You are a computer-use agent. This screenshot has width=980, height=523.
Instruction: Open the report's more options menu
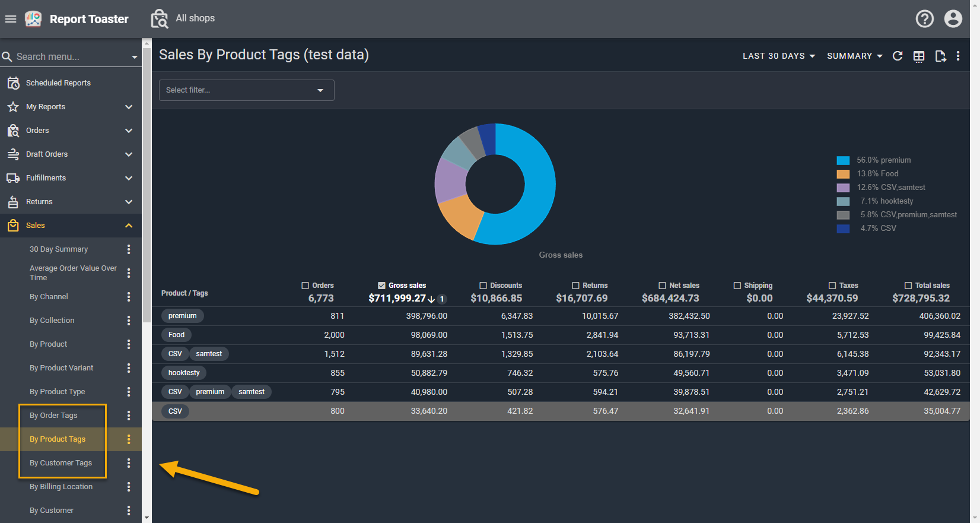click(x=958, y=56)
